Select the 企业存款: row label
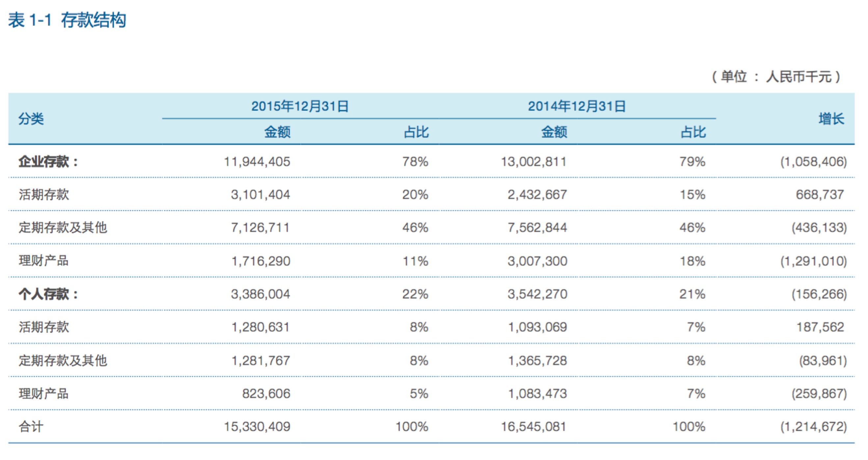868x460 pixels. coord(48,161)
